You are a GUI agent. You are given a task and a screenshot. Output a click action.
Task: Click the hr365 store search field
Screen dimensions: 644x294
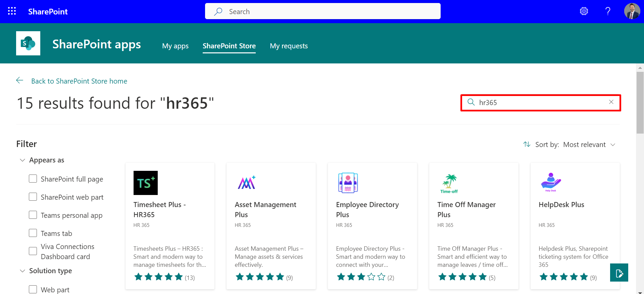click(541, 103)
